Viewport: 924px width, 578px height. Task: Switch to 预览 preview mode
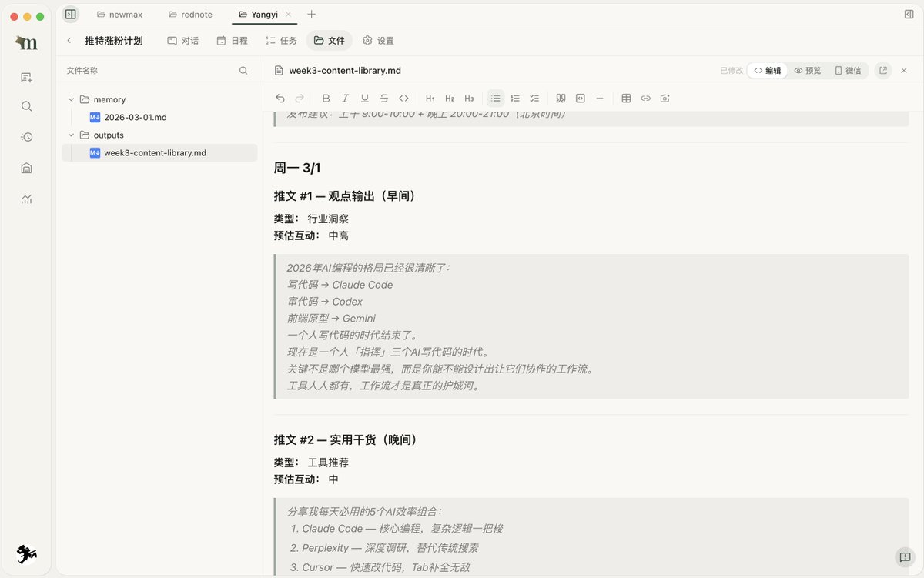tap(808, 70)
